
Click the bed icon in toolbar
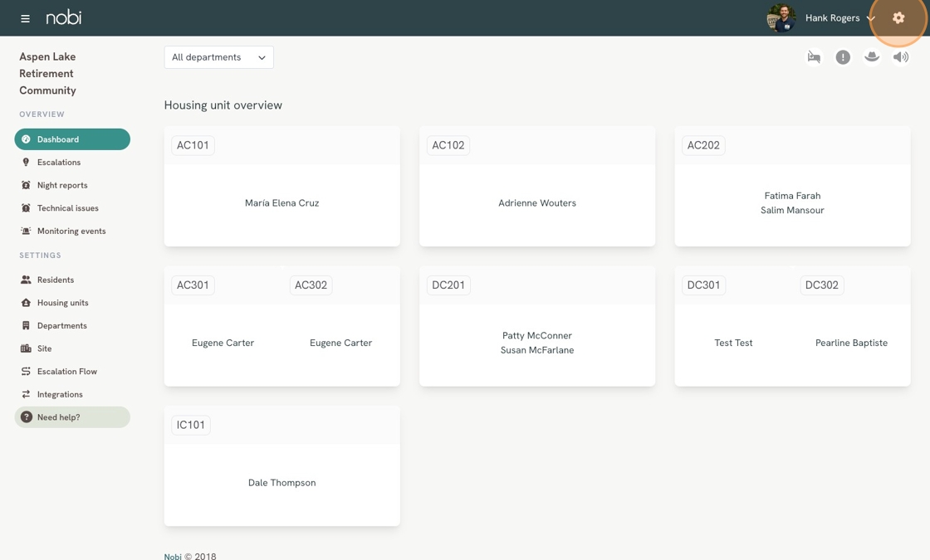pyautogui.click(x=814, y=57)
